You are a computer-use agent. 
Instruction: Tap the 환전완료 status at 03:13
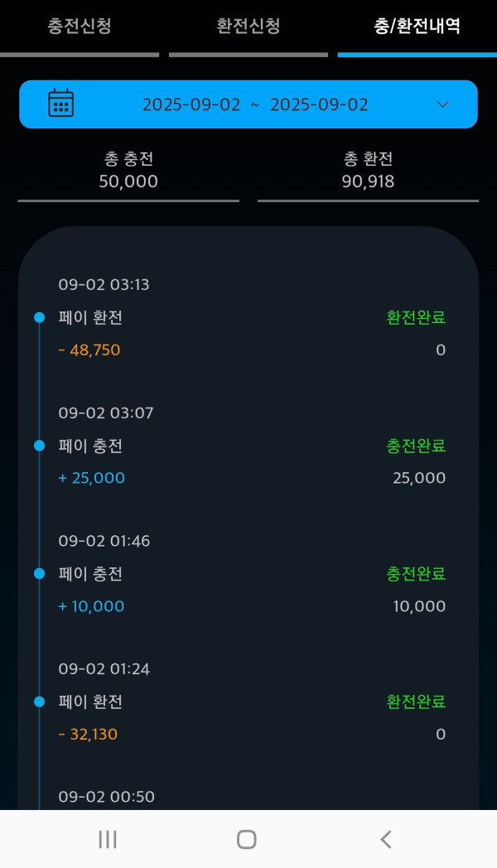416,318
